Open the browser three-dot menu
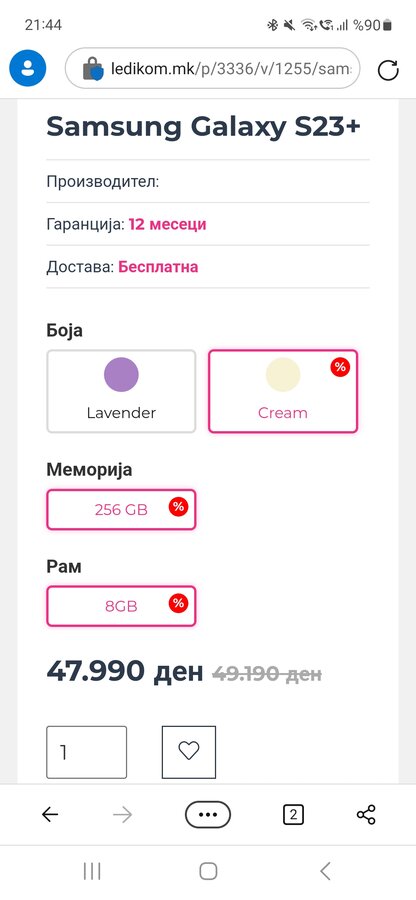416x900 pixels. pos(208,814)
